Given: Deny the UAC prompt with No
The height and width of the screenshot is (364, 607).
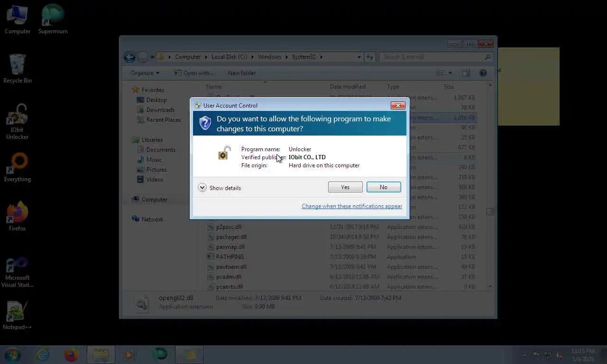Looking at the screenshot, I should 384,187.
